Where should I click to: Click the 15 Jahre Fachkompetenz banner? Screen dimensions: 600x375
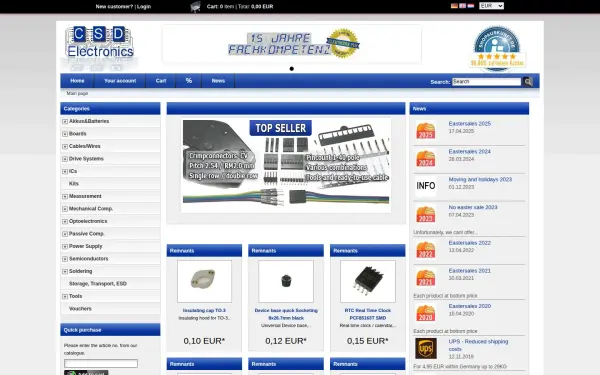coord(292,44)
